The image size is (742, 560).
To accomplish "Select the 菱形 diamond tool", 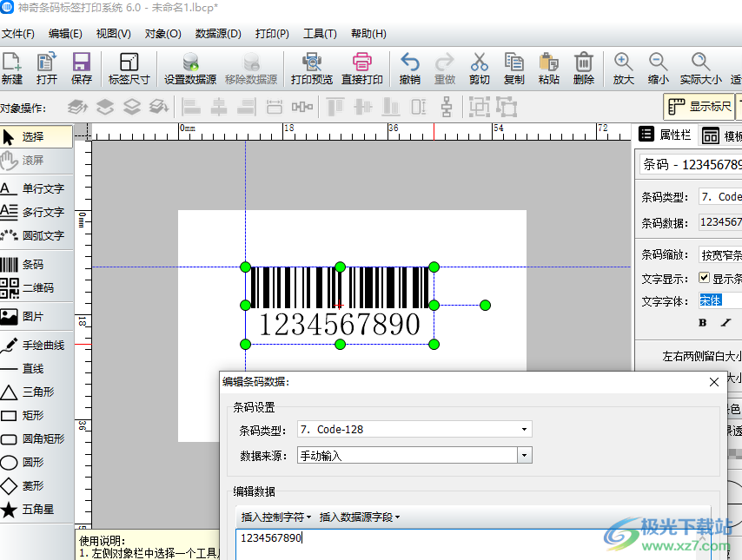I will [x=36, y=485].
